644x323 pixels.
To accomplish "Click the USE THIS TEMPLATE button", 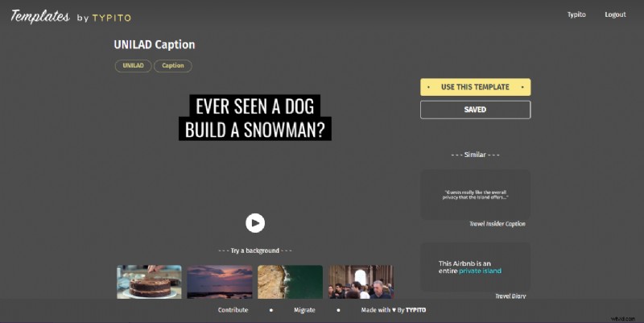I will point(475,87).
